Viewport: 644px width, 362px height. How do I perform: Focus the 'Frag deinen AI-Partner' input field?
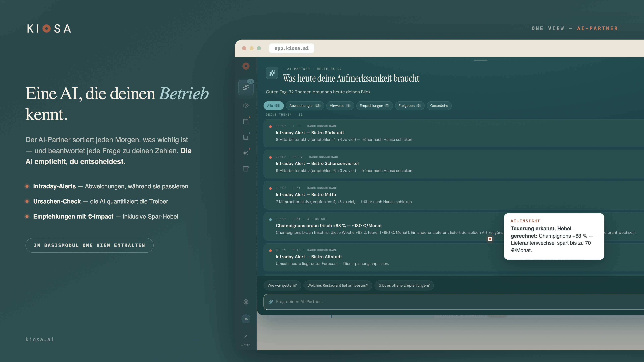pyautogui.click(x=454, y=302)
